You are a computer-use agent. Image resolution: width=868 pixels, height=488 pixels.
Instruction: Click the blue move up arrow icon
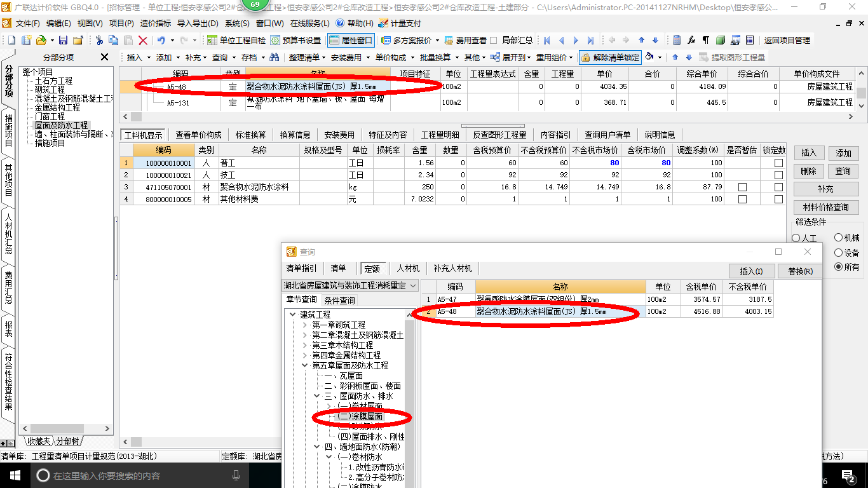641,40
